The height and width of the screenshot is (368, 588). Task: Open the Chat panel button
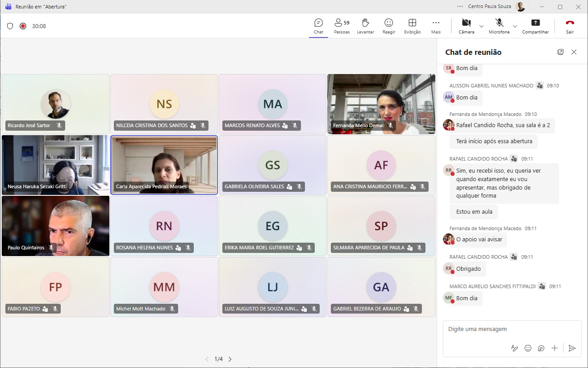[318, 26]
